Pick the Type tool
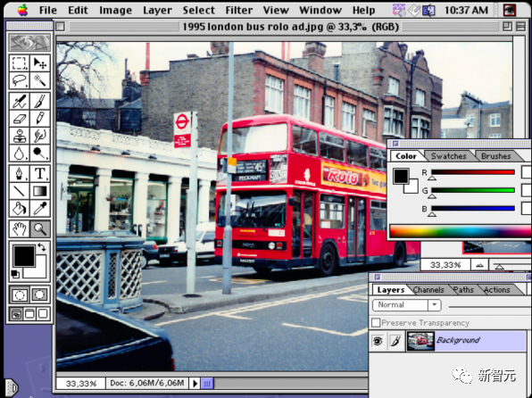 [40, 173]
